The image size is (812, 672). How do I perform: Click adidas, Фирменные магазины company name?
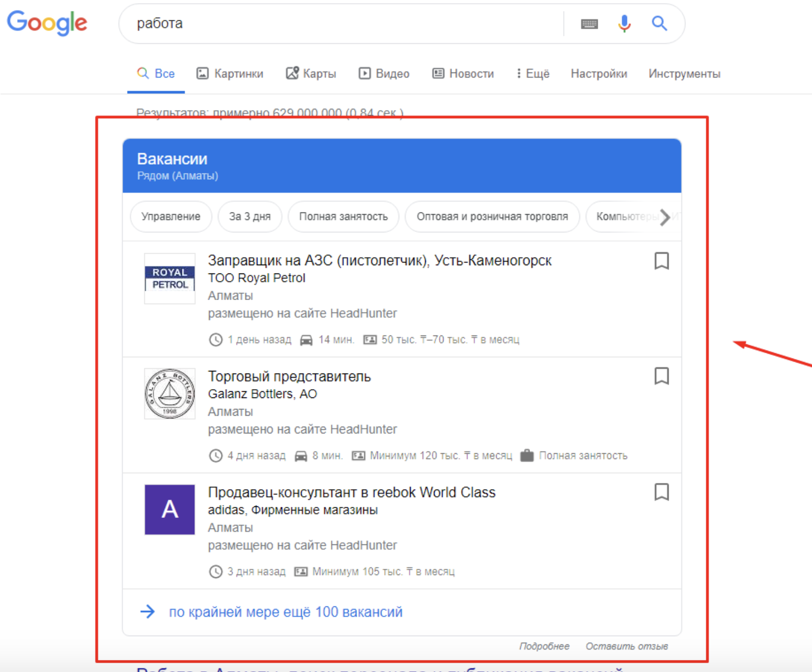coord(293,510)
